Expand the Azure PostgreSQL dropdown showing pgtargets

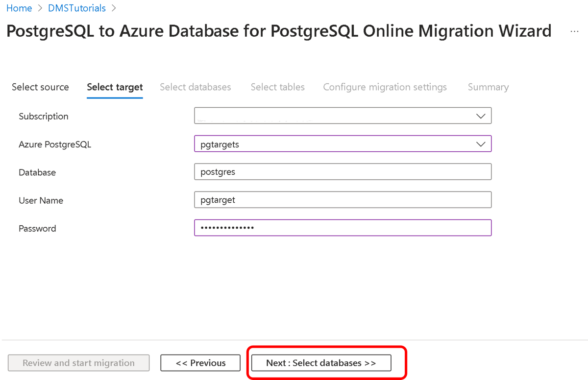click(x=343, y=144)
